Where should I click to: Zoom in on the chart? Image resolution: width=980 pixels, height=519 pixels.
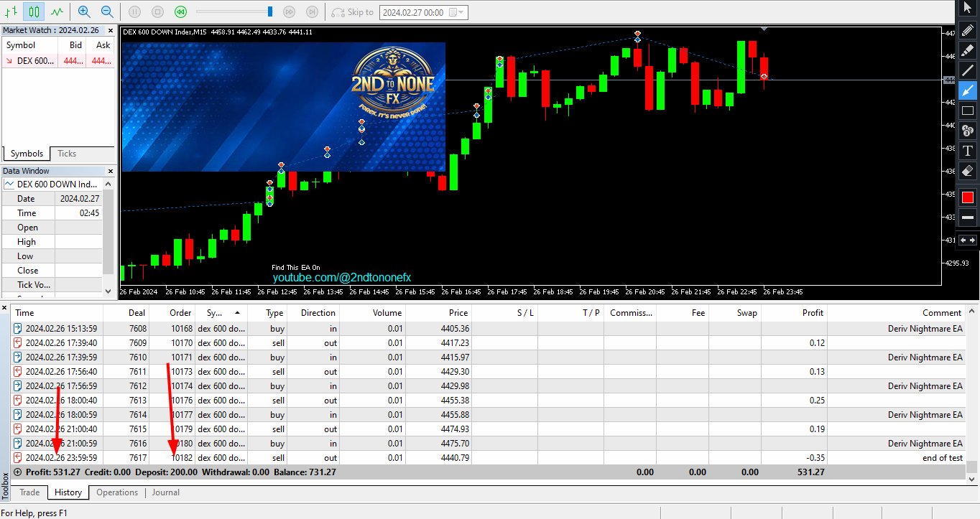point(84,11)
